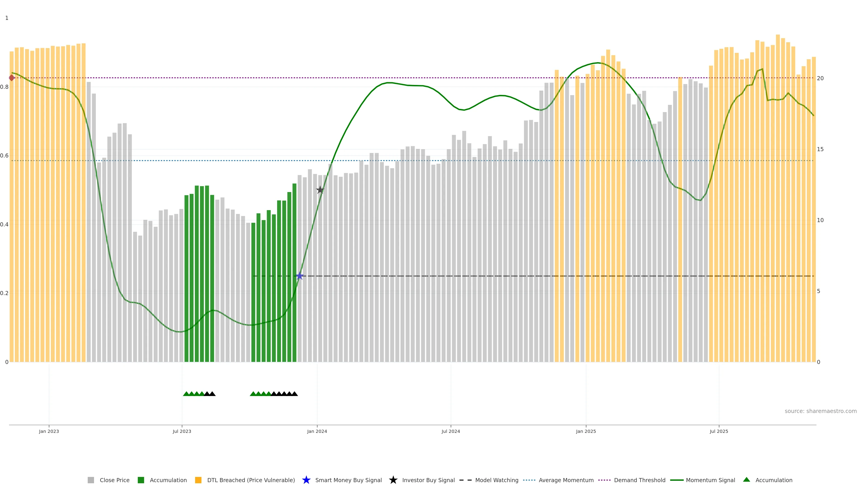Toggle DTL Breached (Price Vulnerable) legend entry
The width and height of the screenshot is (868, 488).
[x=251, y=480]
